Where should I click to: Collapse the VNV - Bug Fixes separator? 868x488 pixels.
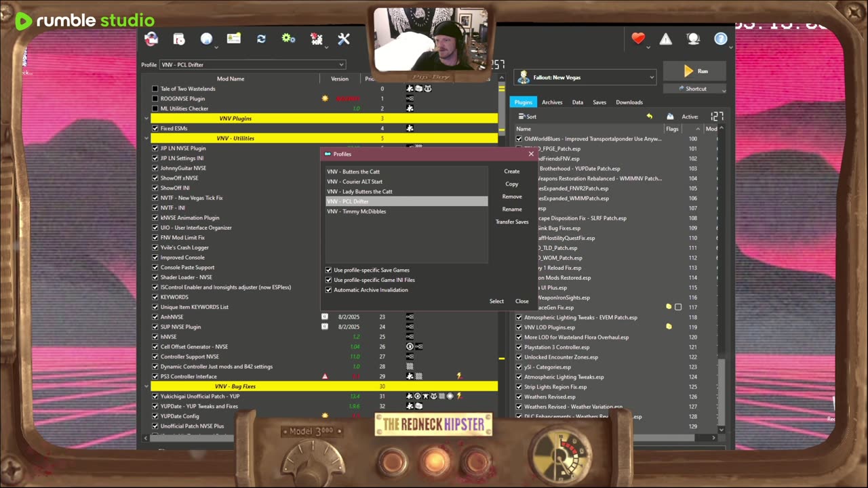(x=146, y=386)
